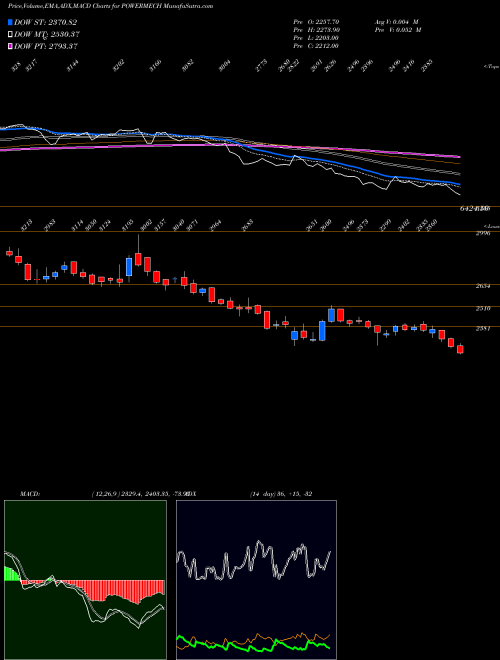The height and width of the screenshot is (660, 500).
Task: Click the 'Avg V: 0.004 M' volume text
Action: point(396,21)
